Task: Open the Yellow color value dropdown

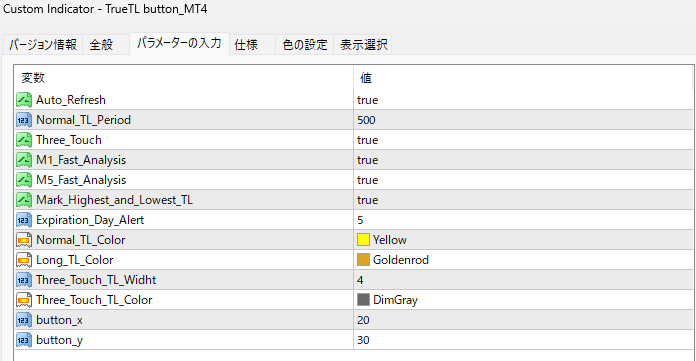Action: click(523, 240)
